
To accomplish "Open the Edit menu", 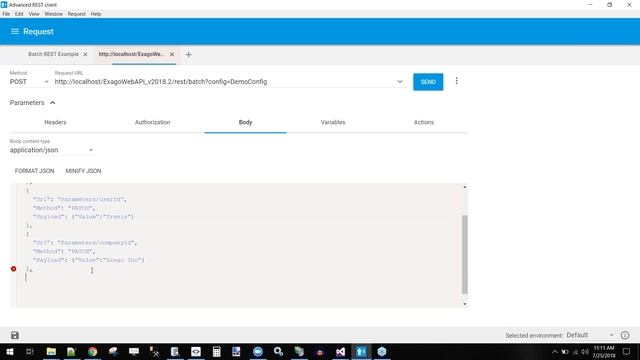I will [19, 14].
